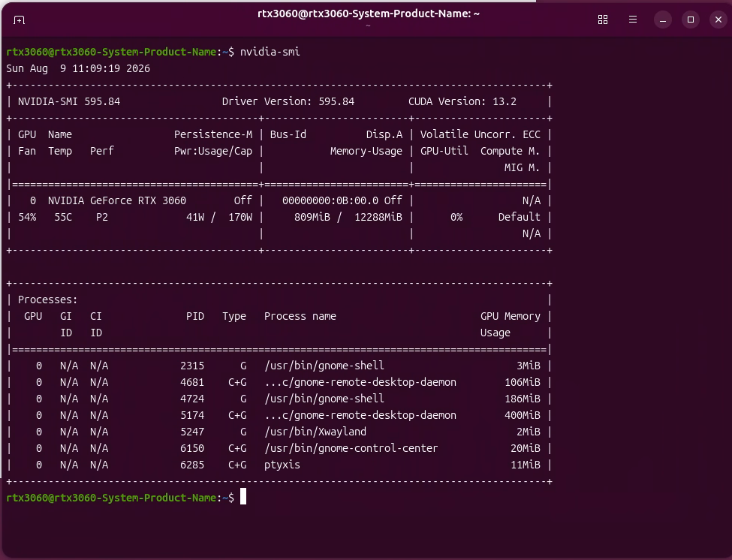Viewport: 732px width, 560px height.
Task: Click the GPU-Util header
Action: 444,151
